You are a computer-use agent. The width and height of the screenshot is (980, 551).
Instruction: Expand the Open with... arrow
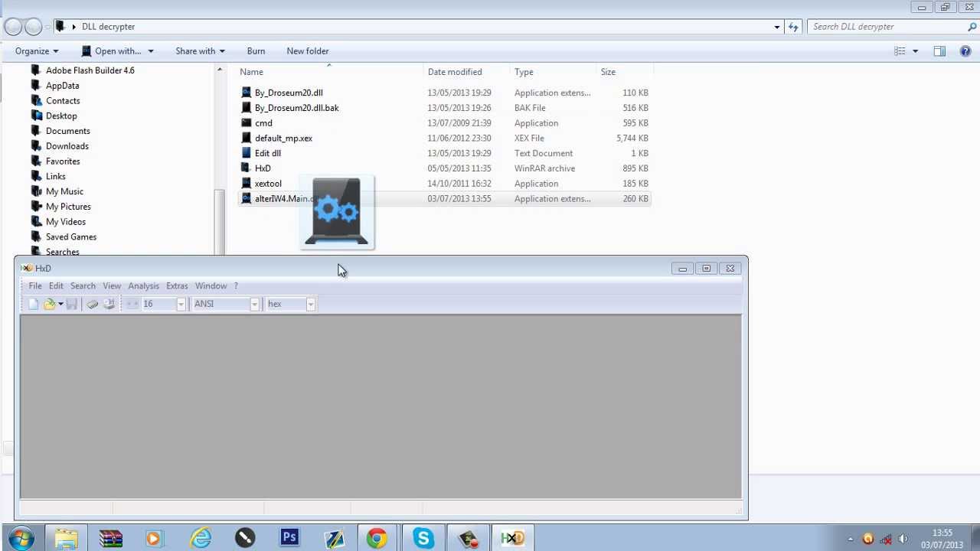tap(151, 51)
